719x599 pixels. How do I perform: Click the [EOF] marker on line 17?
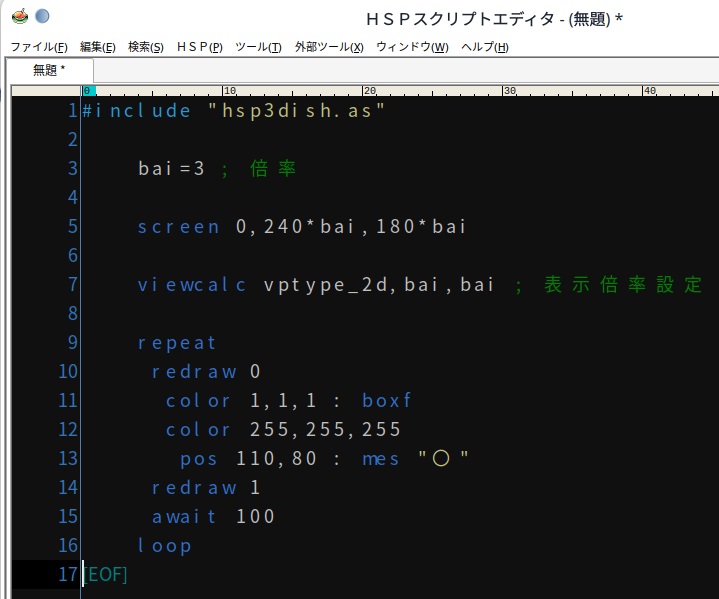(105, 574)
